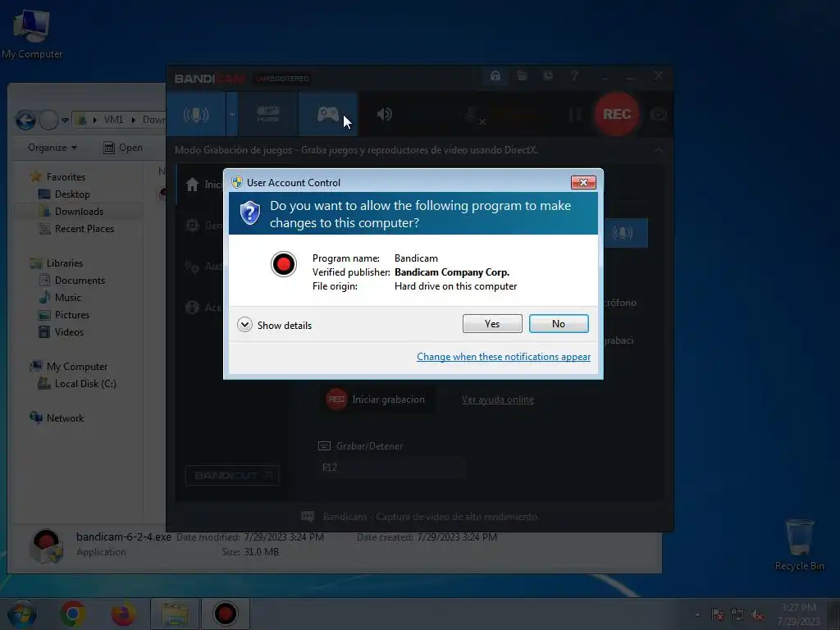The width and height of the screenshot is (840, 630).
Task: Select Desktop in Explorer Favorites
Action: click(64, 194)
